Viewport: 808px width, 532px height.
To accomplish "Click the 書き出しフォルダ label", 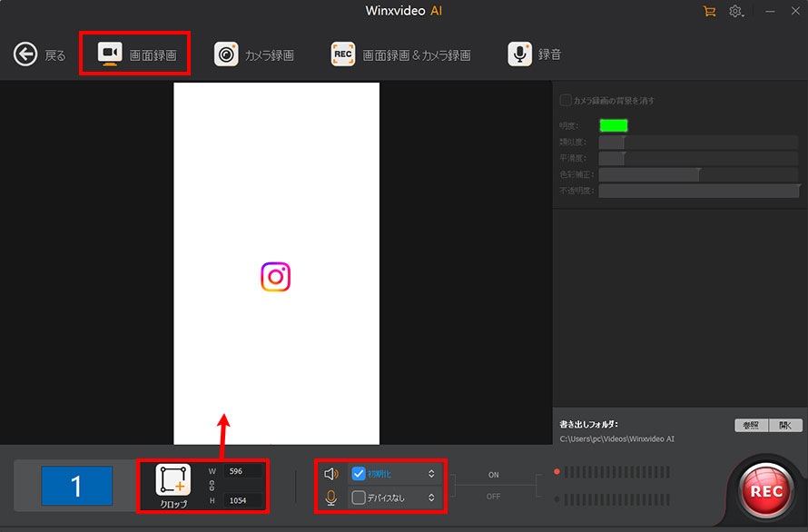I will 588,424.
